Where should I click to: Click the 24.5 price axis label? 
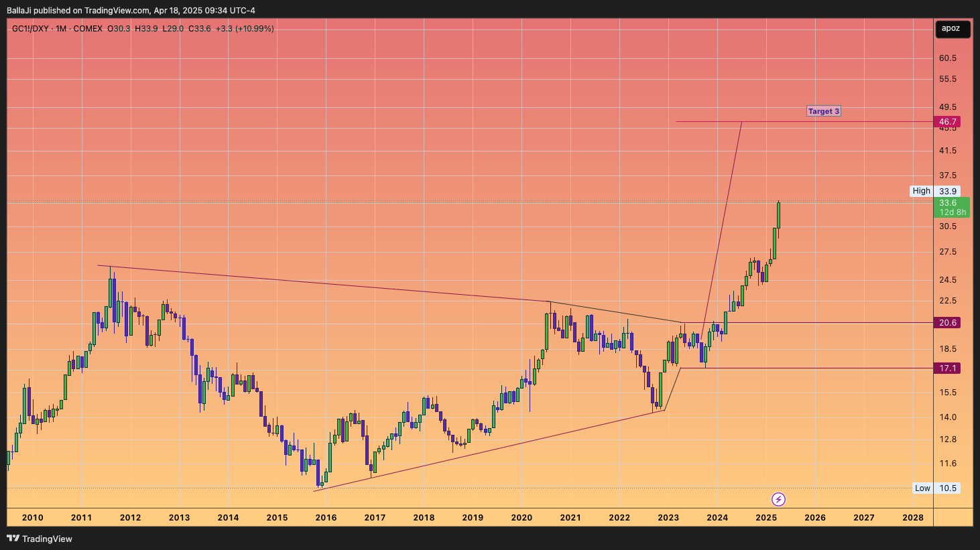[x=947, y=280]
